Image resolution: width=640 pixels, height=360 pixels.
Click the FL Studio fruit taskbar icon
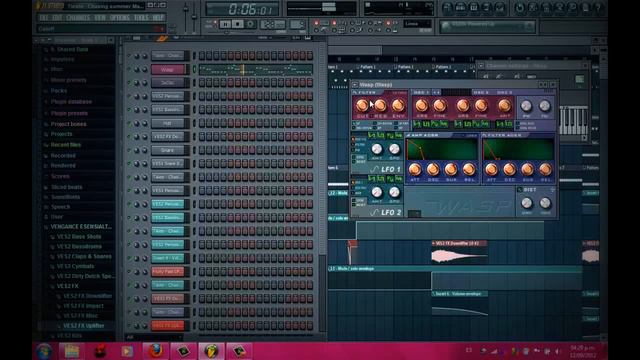[211, 351]
